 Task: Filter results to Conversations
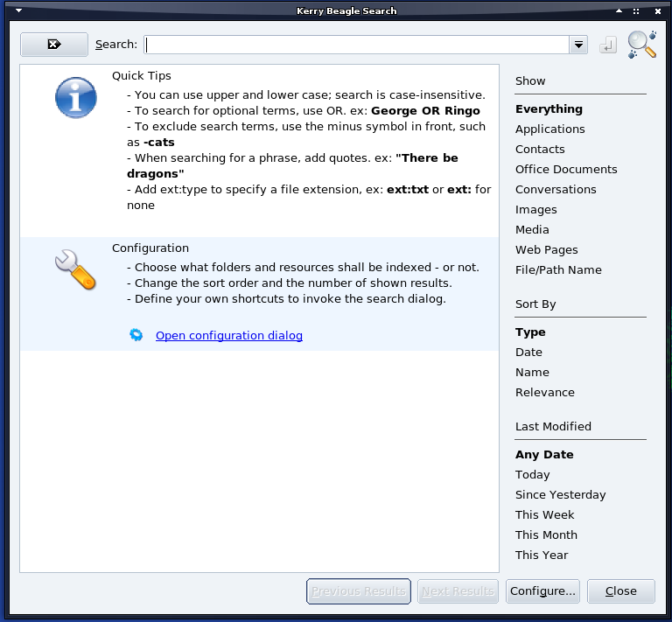(x=556, y=189)
